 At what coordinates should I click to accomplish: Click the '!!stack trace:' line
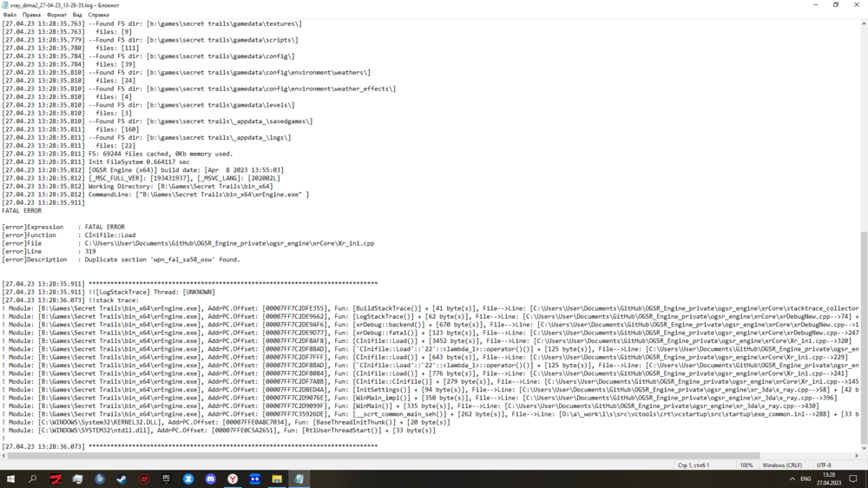tap(70, 300)
